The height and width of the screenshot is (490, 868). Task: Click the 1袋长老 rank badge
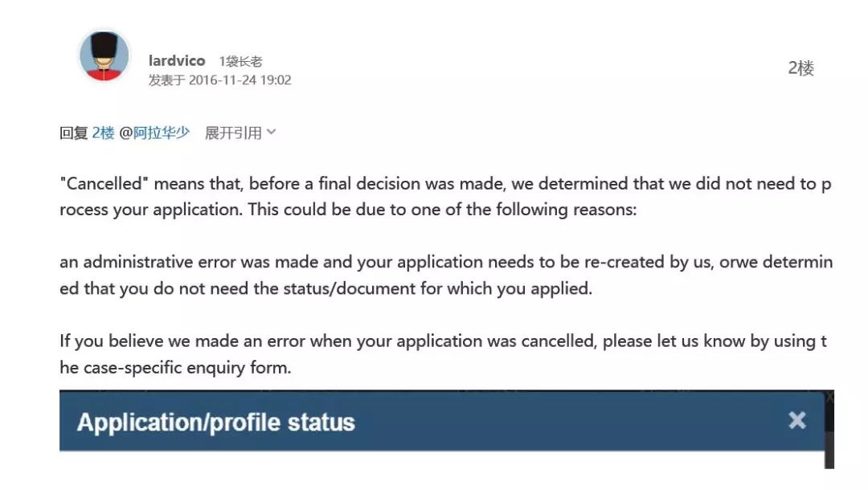tap(240, 61)
